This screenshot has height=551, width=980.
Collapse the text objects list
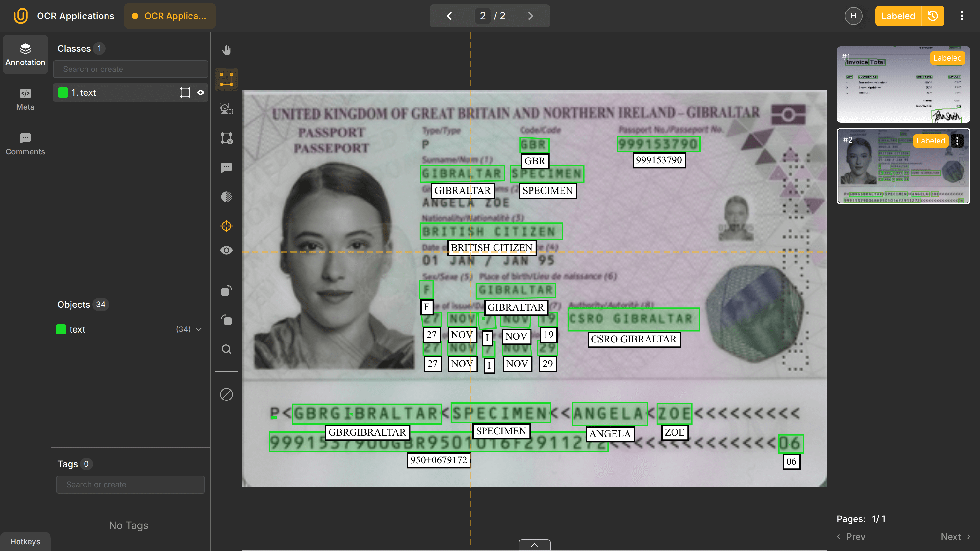pos(199,329)
